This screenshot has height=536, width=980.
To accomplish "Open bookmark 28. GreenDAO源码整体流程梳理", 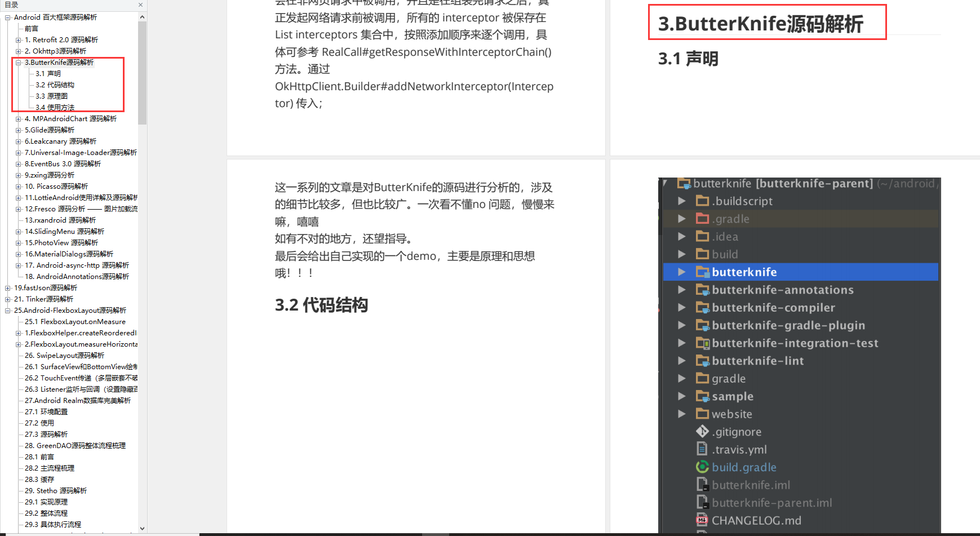I will click(75, 446).
